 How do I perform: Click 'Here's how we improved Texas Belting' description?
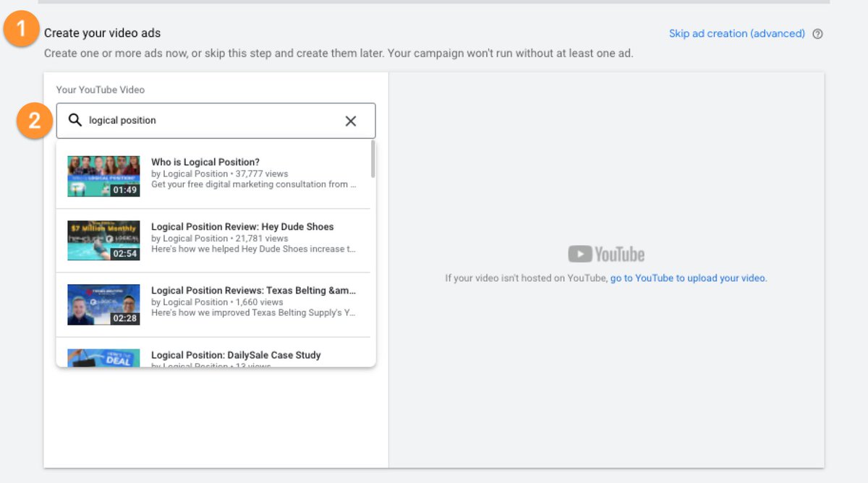coord(253,312)
